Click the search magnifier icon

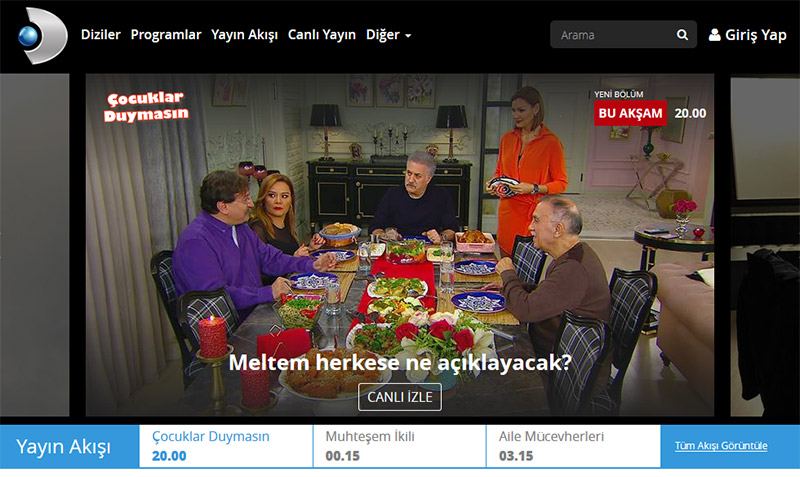pyautogui.click(x=682, y=35)
